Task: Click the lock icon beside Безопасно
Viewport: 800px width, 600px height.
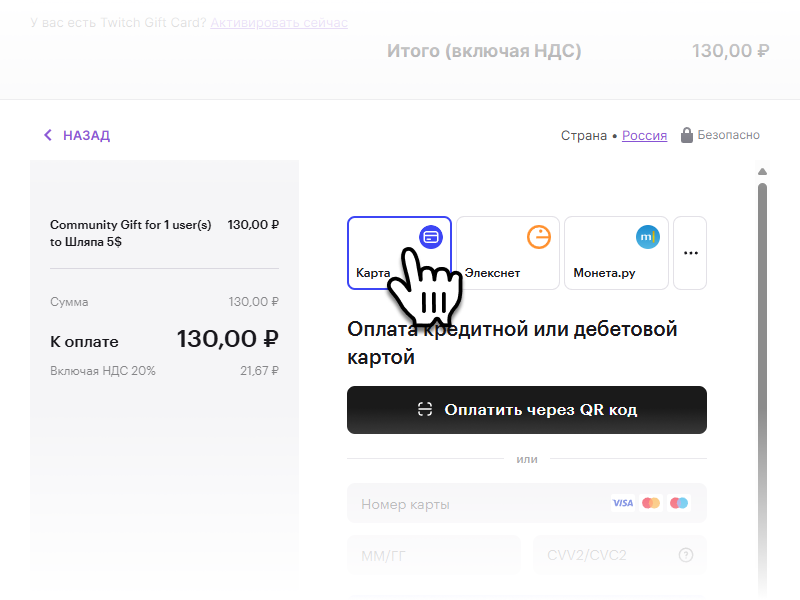Action: tap(687, 135)
